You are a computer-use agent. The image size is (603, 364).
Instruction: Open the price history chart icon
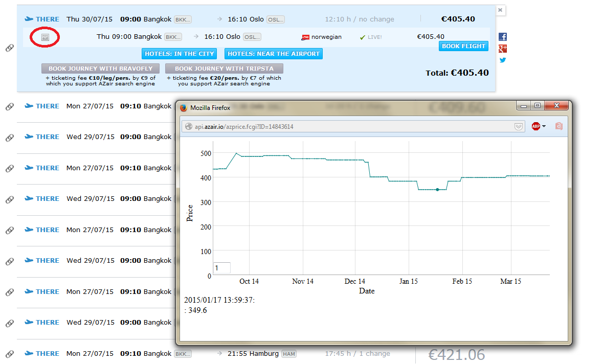(45, 37)
